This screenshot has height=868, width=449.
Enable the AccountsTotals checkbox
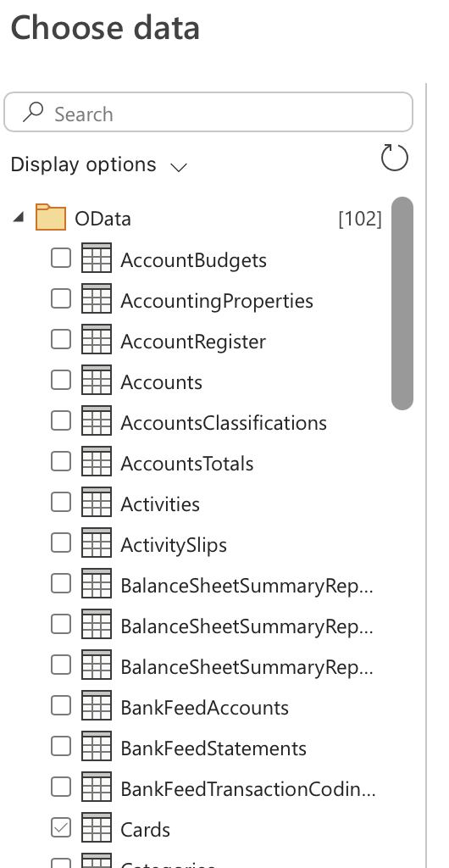point(61,461)
